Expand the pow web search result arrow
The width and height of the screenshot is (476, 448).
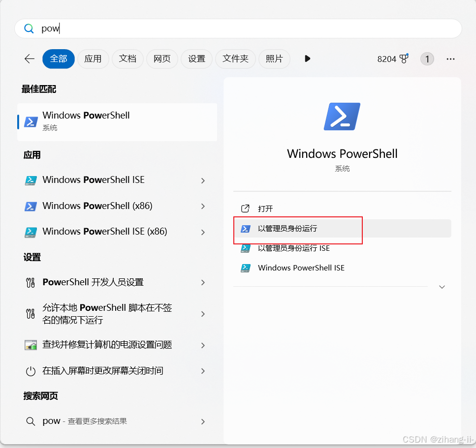(203, 421)
